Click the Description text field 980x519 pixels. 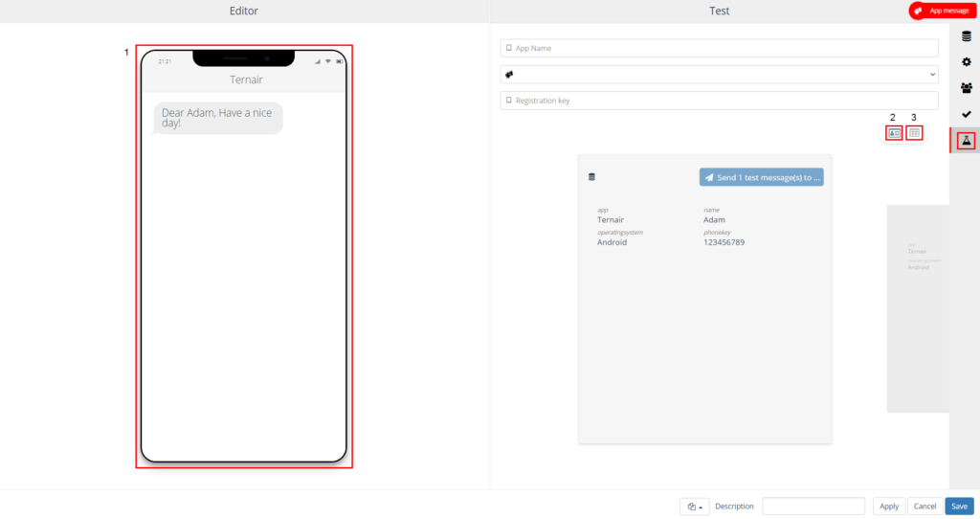pos(813,507)
